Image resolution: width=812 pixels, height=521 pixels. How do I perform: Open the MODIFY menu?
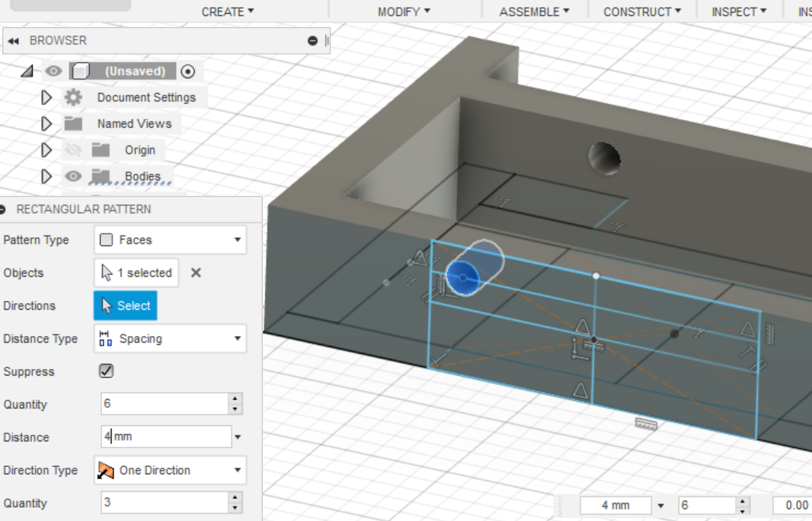point(403,12)
